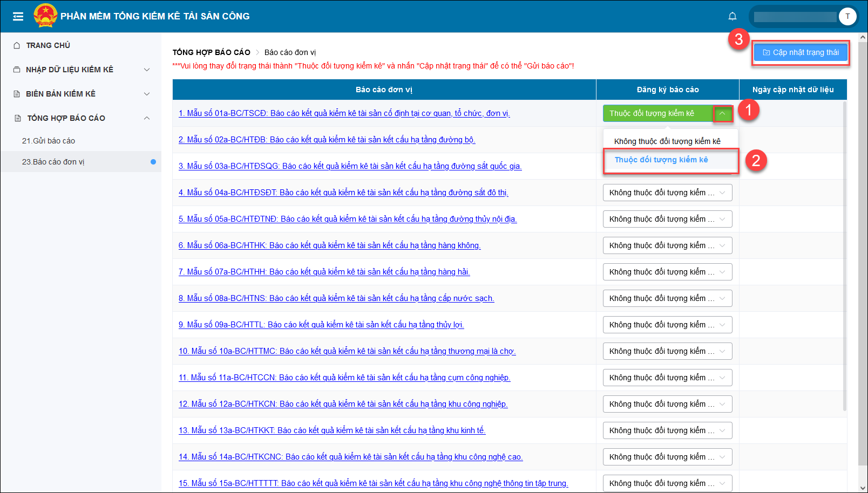Open report link 7. Mẫu số 07a-BC/HTHH
Image resolution: width=868 pixels, height=493 pixels.
[x=324, y=272]
